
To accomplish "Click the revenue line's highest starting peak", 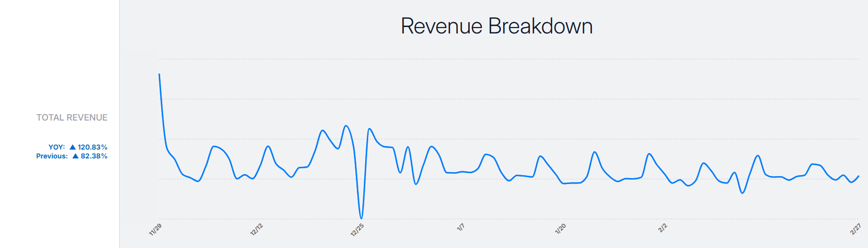I will coord(159,74).
